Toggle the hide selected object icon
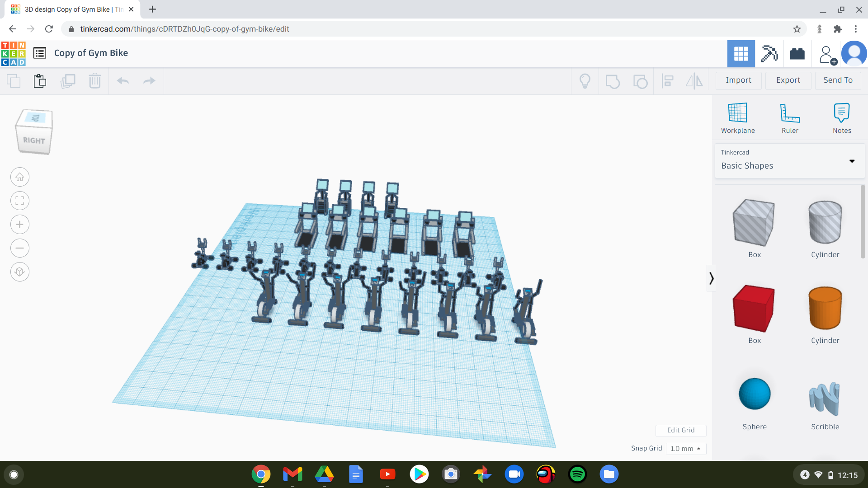This screenshot has width=868, height=488. [585, 80]
